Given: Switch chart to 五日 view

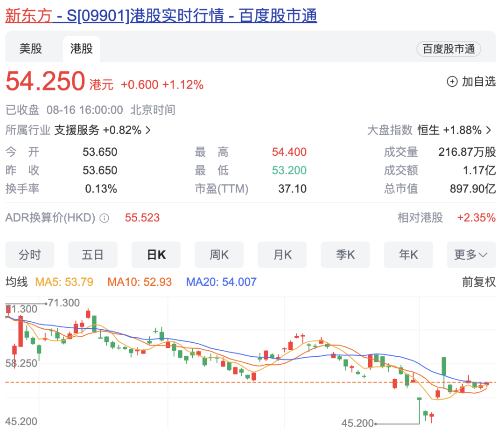Looking at the screenshot, I should [x=92, y=255].
